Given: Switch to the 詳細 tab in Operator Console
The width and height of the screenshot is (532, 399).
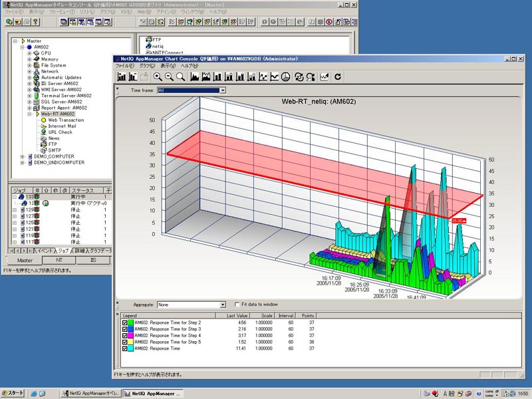Looking at the screenshot, I should 80,251.
